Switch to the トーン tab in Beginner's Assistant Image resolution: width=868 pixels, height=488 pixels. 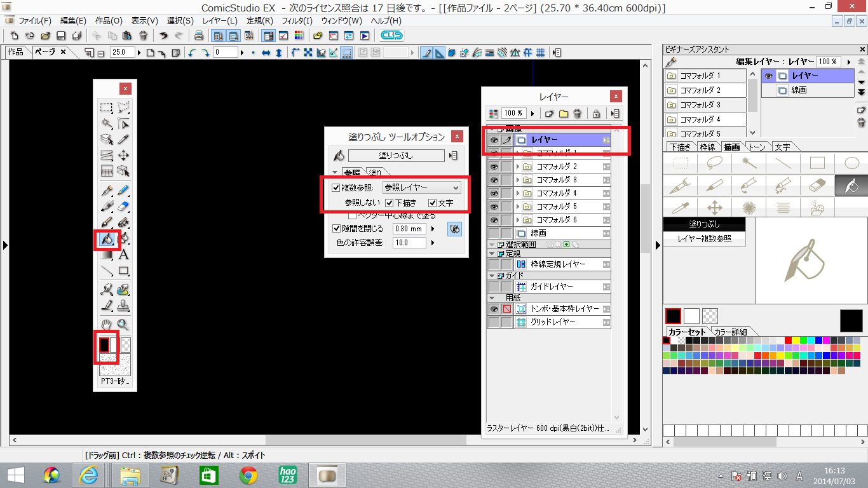(x=757, y=147)
